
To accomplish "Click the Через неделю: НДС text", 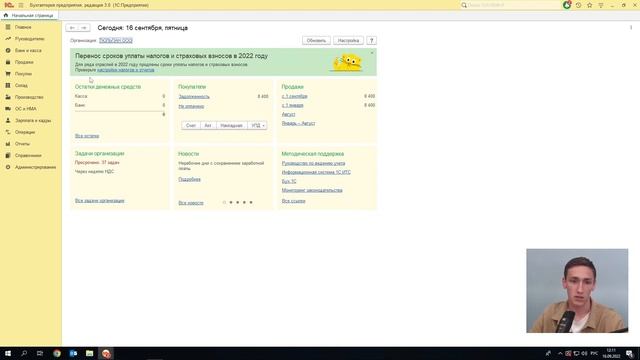I will [x=94, y=171].
